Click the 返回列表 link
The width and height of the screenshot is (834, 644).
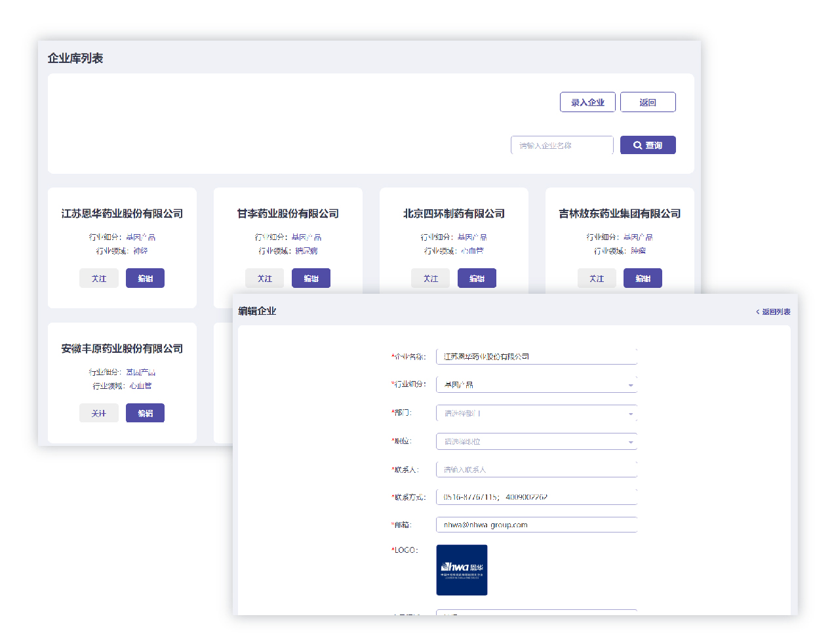[774, 312]
